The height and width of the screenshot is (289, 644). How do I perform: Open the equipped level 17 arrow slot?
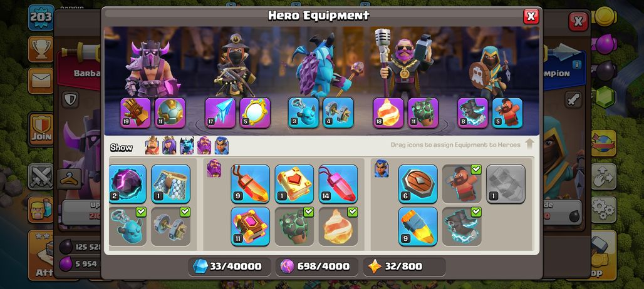(220, 113)
